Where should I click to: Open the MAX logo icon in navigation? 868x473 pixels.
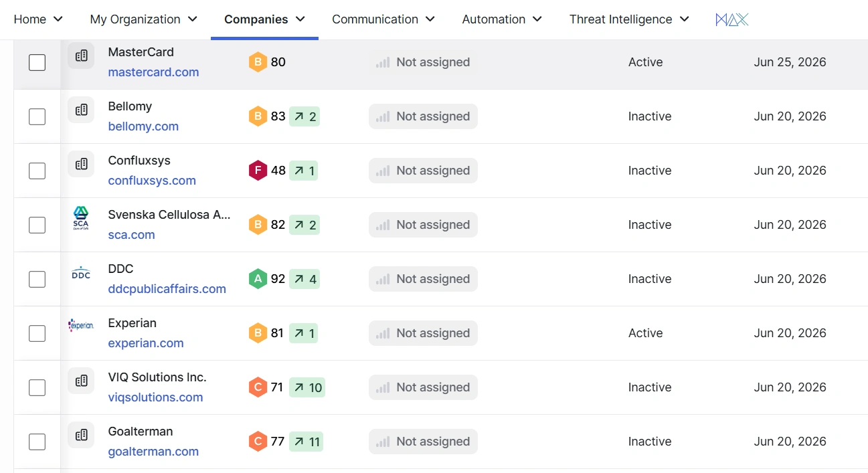[731, 19]
